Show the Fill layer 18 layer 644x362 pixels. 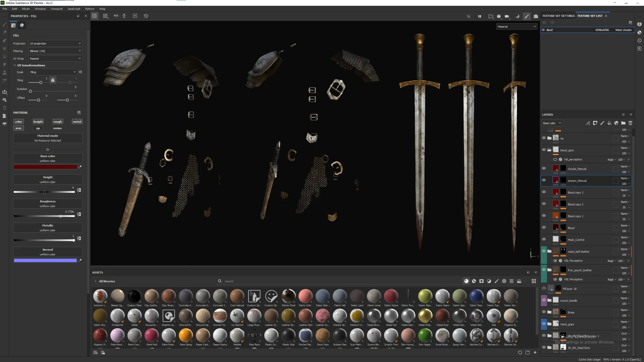click(544, 288)
